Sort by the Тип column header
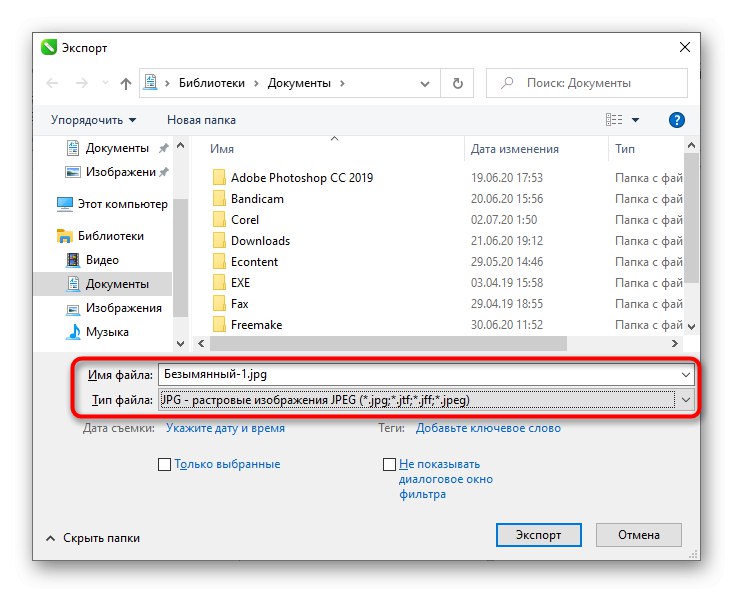The width and height of the screenshot is (733, 593). click(x=625, y=149)
